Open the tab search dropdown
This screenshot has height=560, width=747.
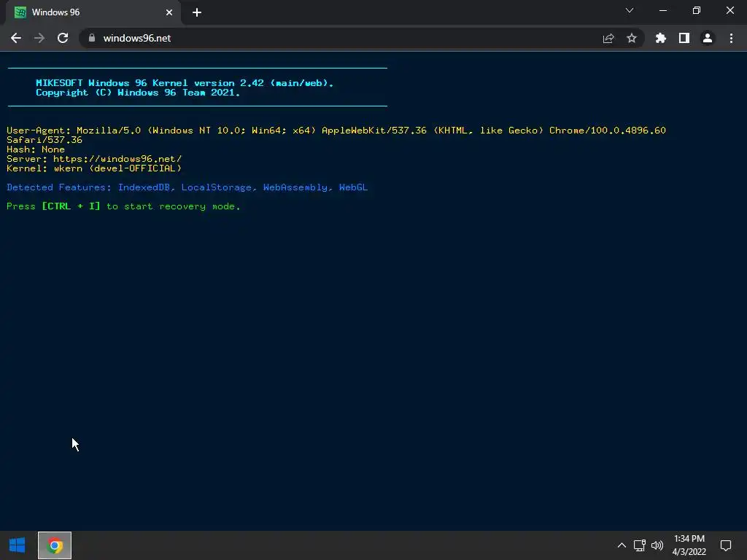click(x=630, y=10)
